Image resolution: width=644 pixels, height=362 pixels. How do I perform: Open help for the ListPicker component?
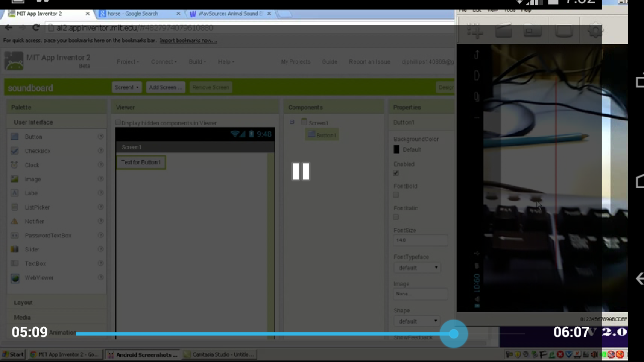[x=101, y=207]
